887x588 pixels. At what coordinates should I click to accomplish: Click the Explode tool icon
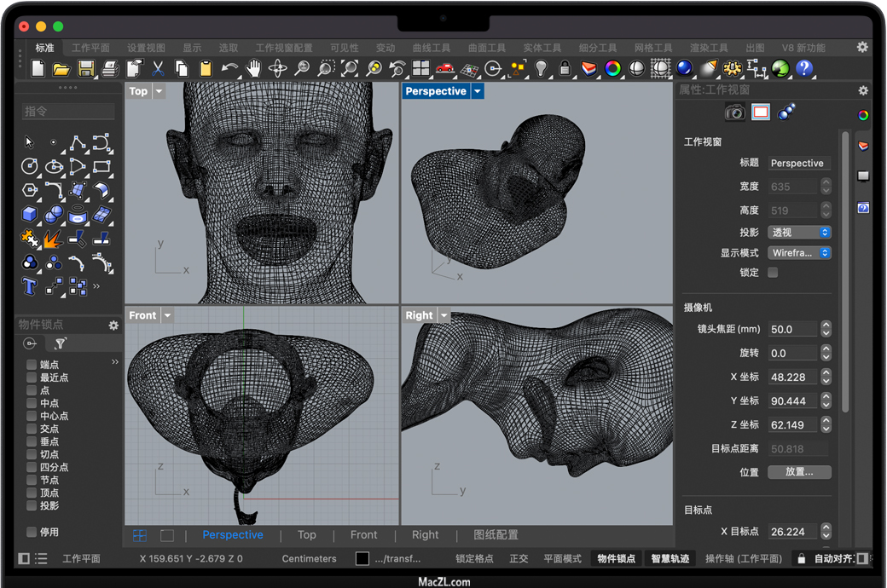[x=54, y=239]
